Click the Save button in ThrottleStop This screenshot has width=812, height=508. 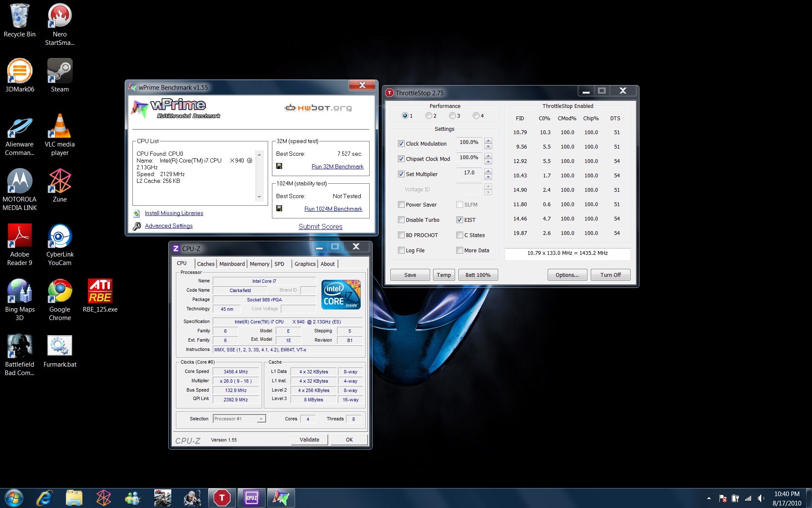point(410,275)
